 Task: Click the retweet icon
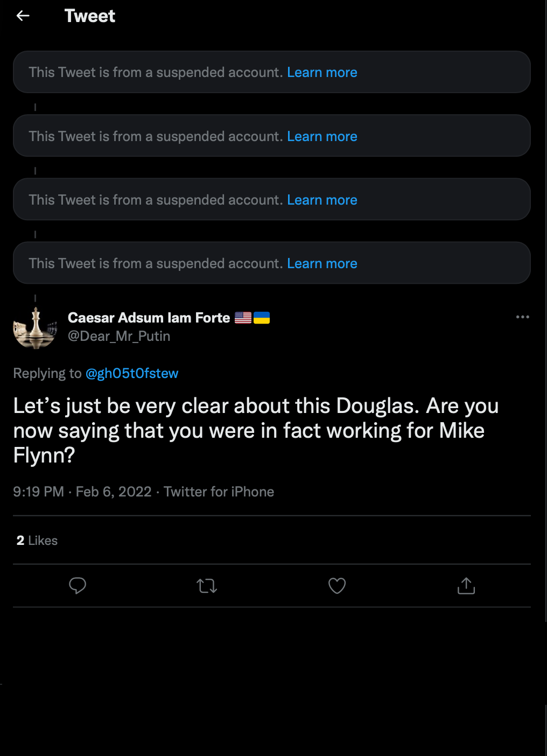coord(207,585)
